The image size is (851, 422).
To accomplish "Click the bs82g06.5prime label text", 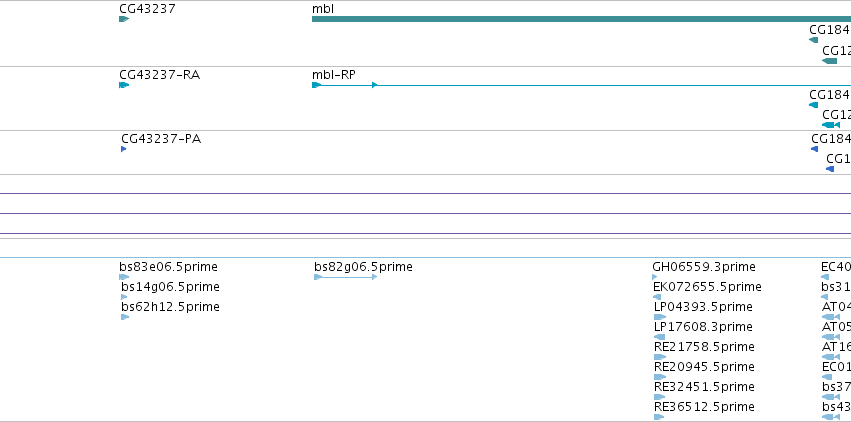I will tap(363, 267).
